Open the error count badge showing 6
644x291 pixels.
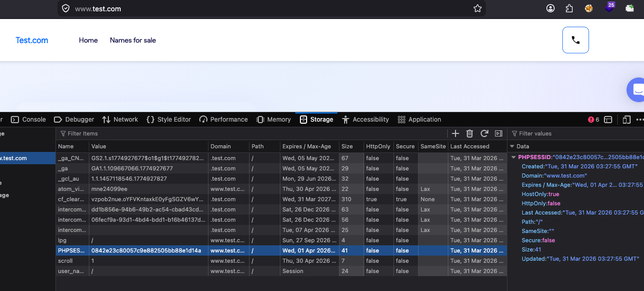pyautogui.click(x=594, y=120)
